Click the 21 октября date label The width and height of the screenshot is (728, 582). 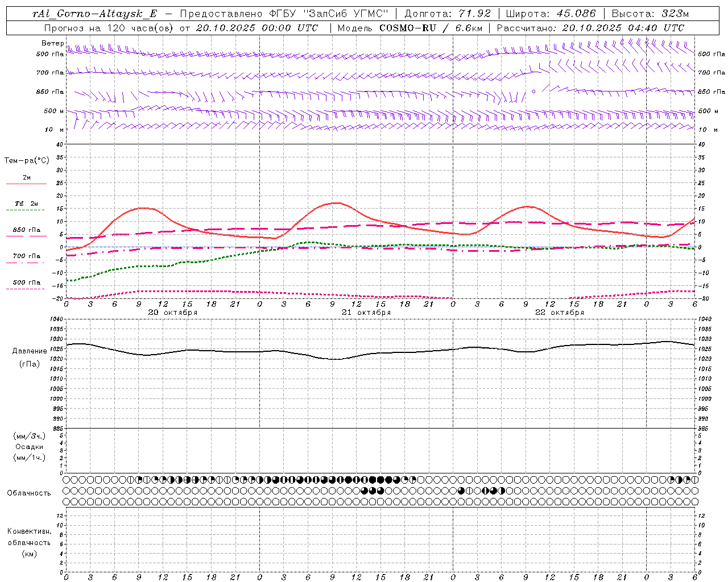[366, 313]
